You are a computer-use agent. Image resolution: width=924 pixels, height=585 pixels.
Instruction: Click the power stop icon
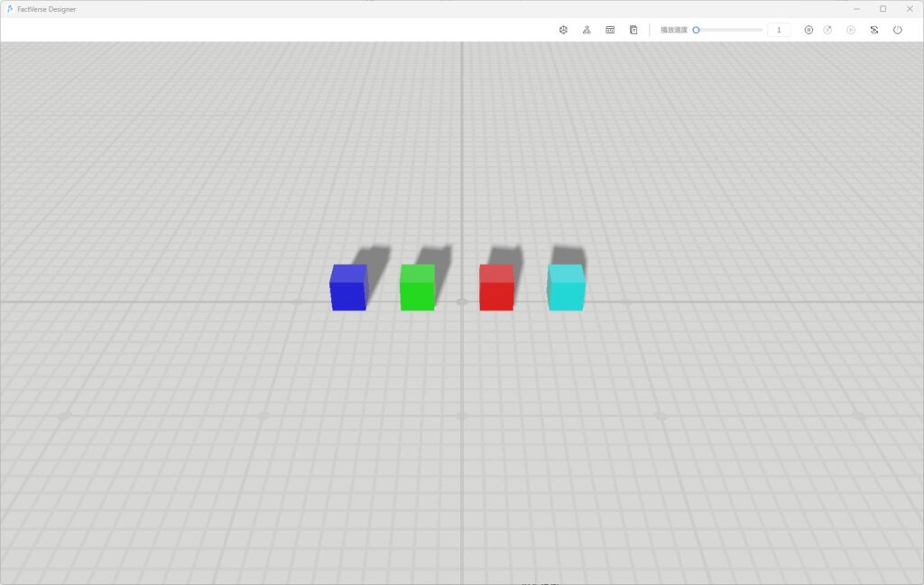pyautogui.click(x=898, y=30)
